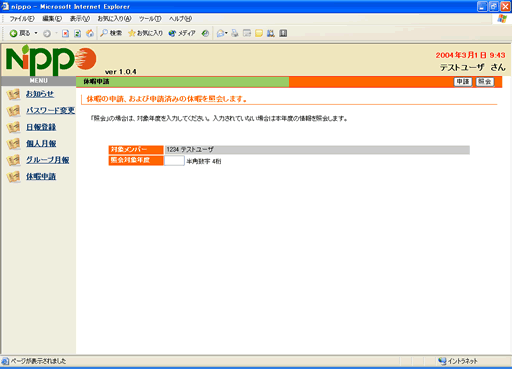Click the forward navigation arrow
Screen dimensions: 512x369
(x=47, y=33)
